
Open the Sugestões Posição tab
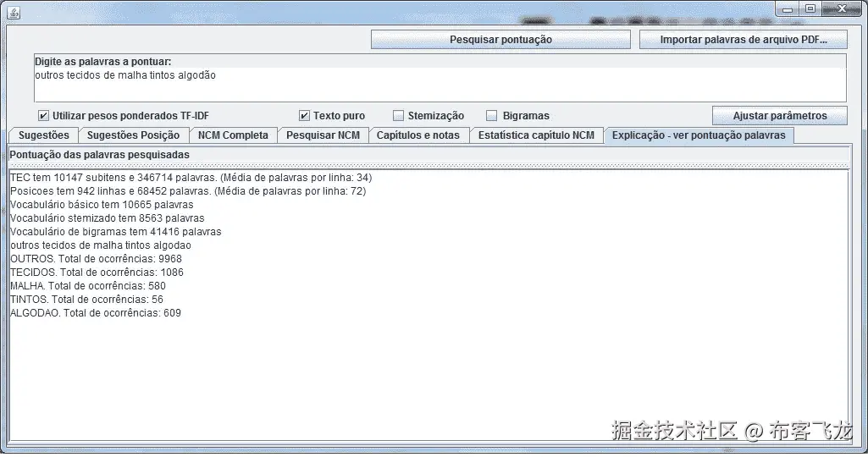pos(134,135)
